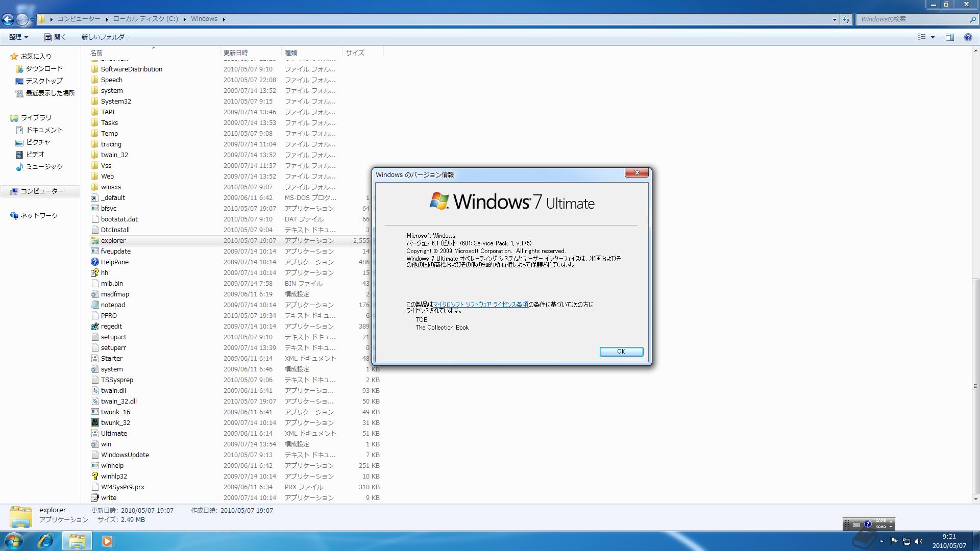The width and height of the screenshot is (980, 551).
Task: Click 新しいフォルダー toolbar button
Action: (106, 37)
